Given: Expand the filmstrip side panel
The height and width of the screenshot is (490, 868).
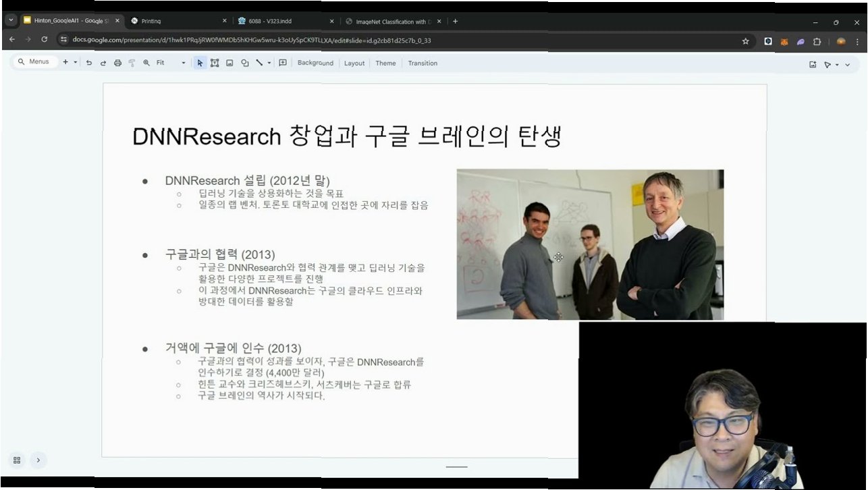Looking at the screenshot, I should pos(38,460).
